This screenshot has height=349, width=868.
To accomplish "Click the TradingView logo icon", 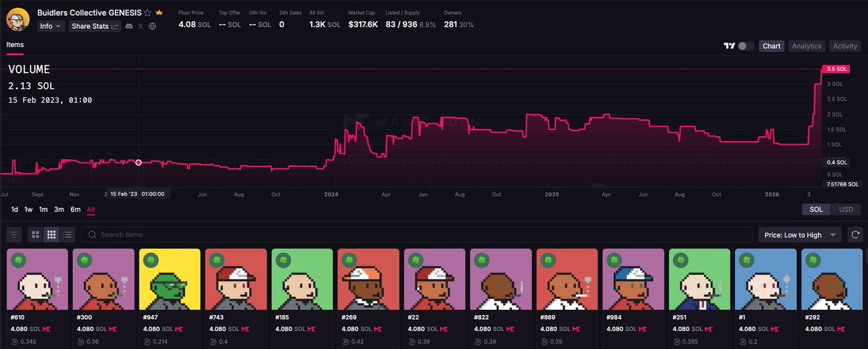I will [729, 46].
